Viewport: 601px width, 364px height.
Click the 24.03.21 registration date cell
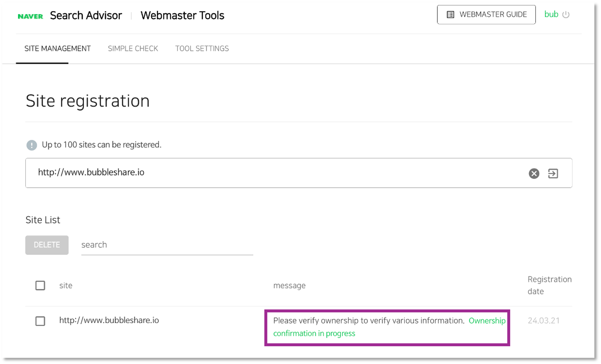pyautogui.click(x=544, y=321)
